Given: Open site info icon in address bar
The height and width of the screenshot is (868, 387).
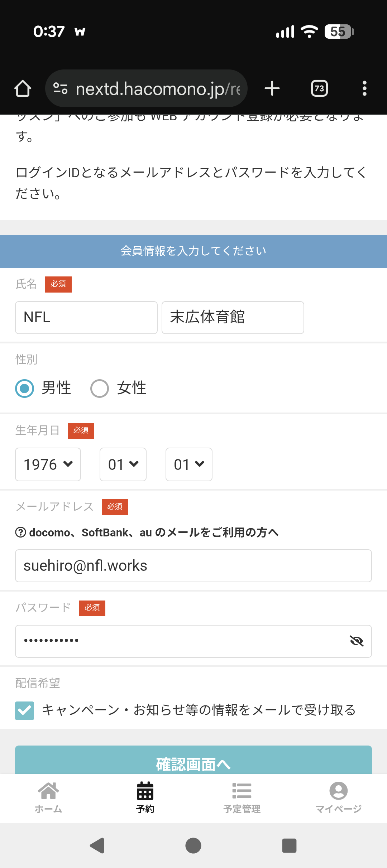Looking at the screenshot, I should coord(60,88).
